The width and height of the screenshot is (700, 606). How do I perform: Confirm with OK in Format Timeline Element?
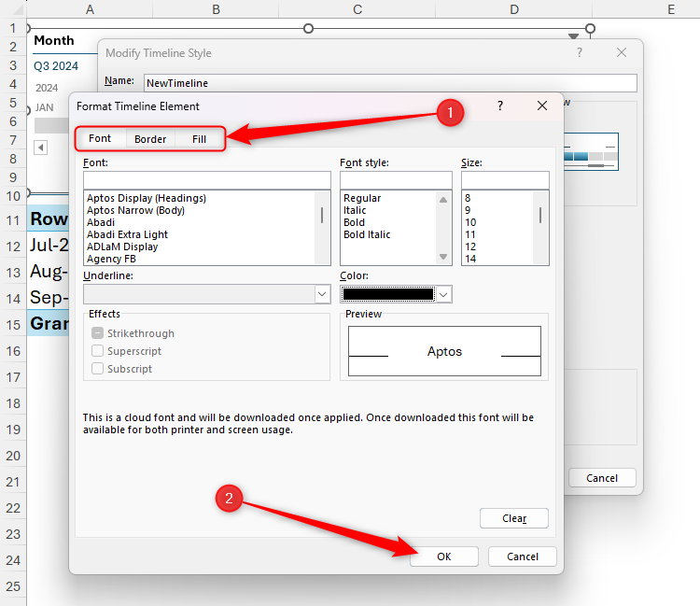click(443, 557)
